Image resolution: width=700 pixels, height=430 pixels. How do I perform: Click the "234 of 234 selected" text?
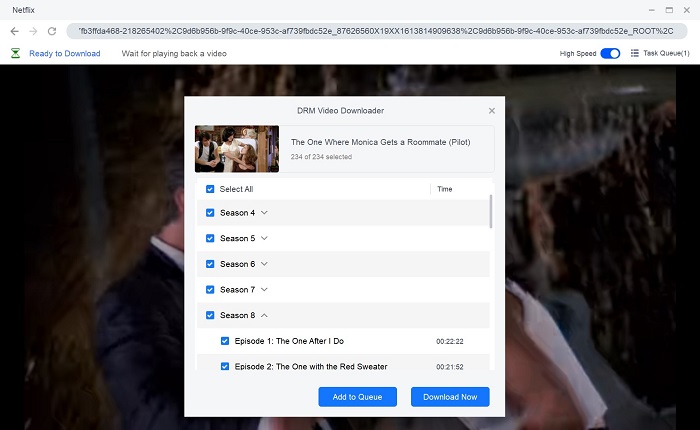click(x=321, y=157)
